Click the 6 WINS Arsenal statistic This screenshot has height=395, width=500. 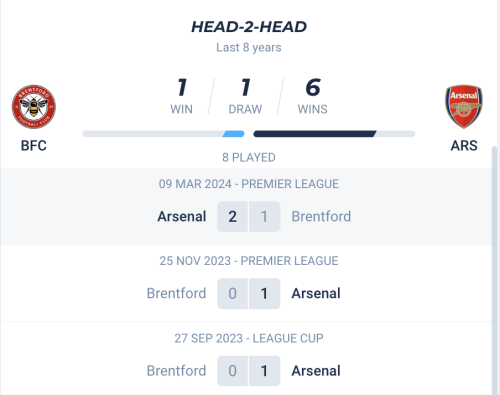(313, 96)
